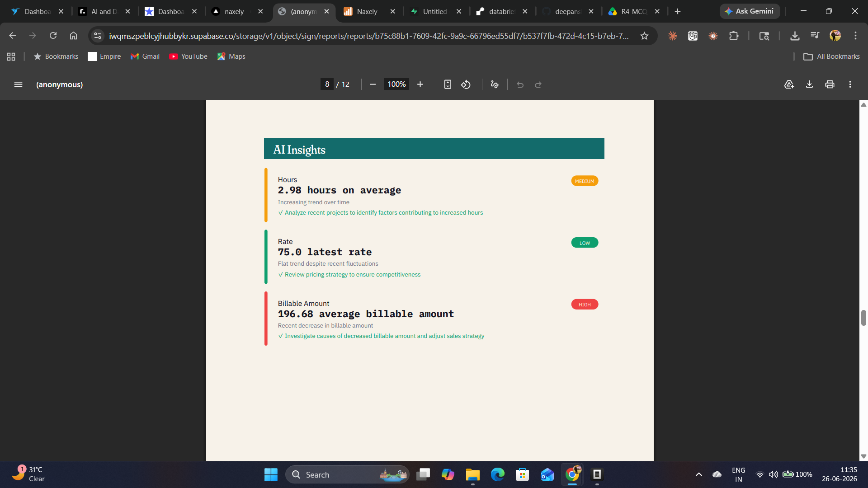Open the Windows Start menu

pos(271,474)
